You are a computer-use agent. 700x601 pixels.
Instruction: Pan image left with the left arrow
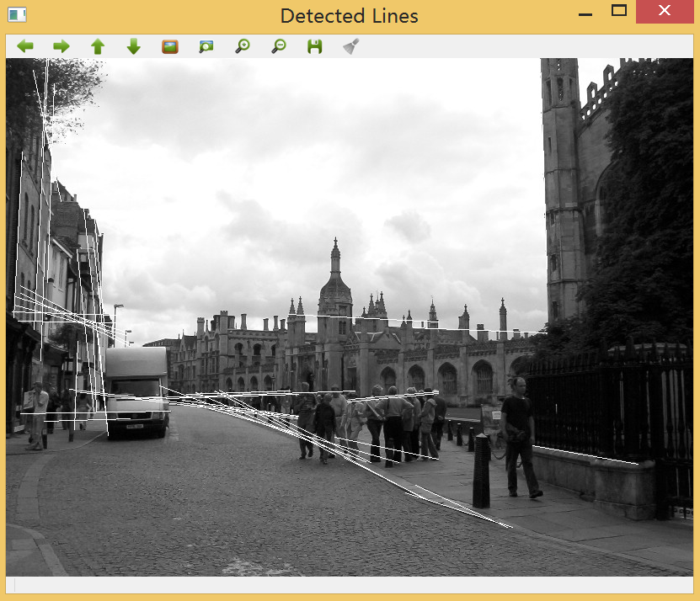(25, 46)
